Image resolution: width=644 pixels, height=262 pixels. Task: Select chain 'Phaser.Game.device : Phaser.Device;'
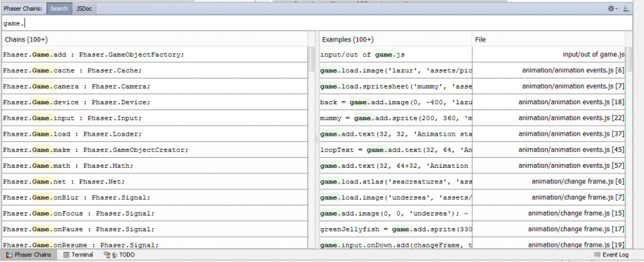click(x=155, y=102)
